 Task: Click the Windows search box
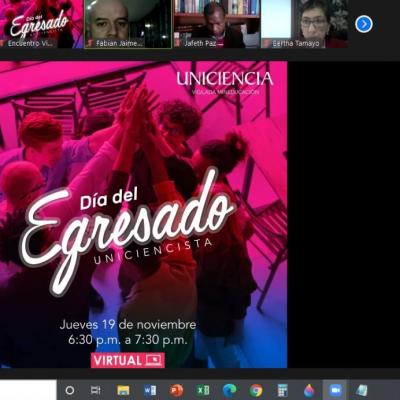click(28, 390)
